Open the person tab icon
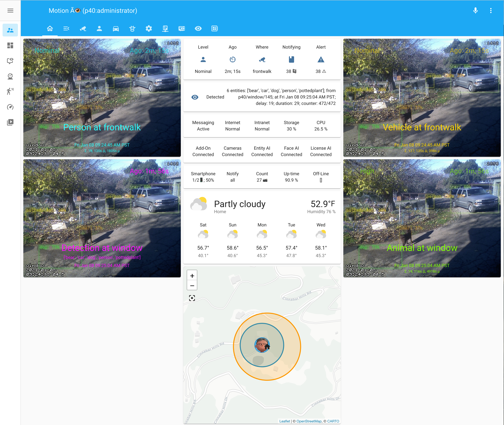The image size is (504, 425). (99, 29)
